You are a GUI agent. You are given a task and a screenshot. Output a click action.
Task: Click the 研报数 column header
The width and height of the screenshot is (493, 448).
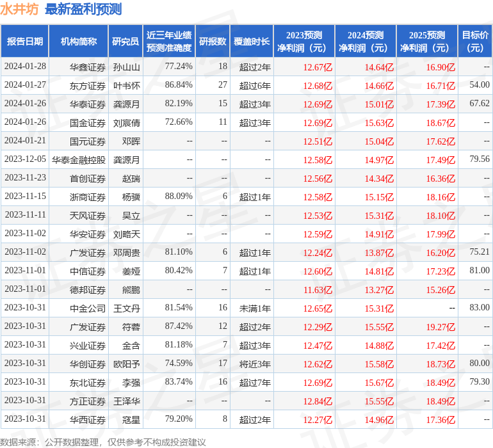click(x=212, y=42)
